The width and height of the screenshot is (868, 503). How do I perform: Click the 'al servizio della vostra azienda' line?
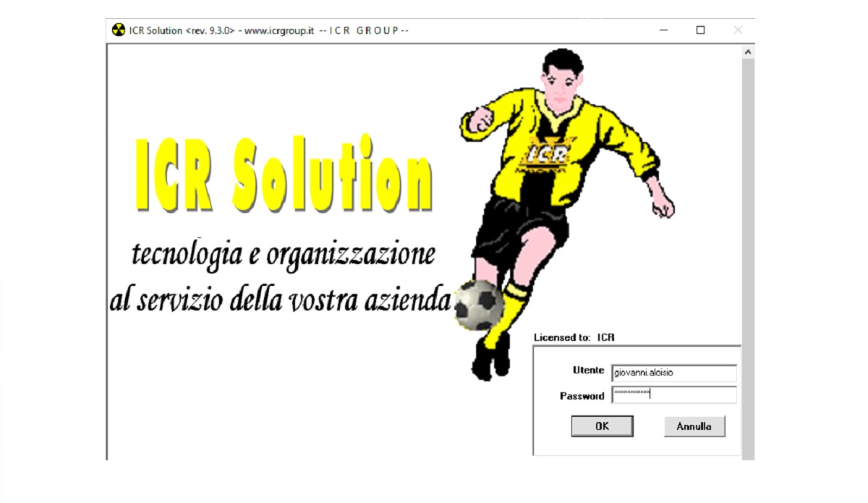click(280, 299)
